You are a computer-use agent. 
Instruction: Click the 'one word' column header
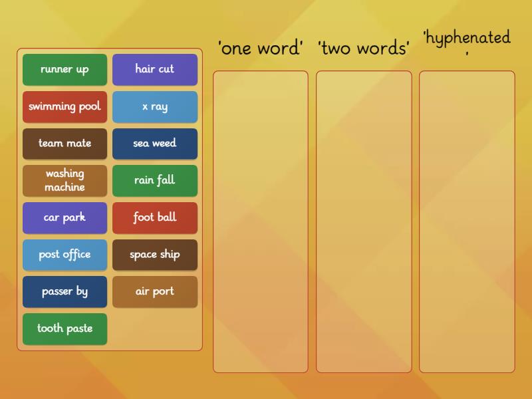258,48
